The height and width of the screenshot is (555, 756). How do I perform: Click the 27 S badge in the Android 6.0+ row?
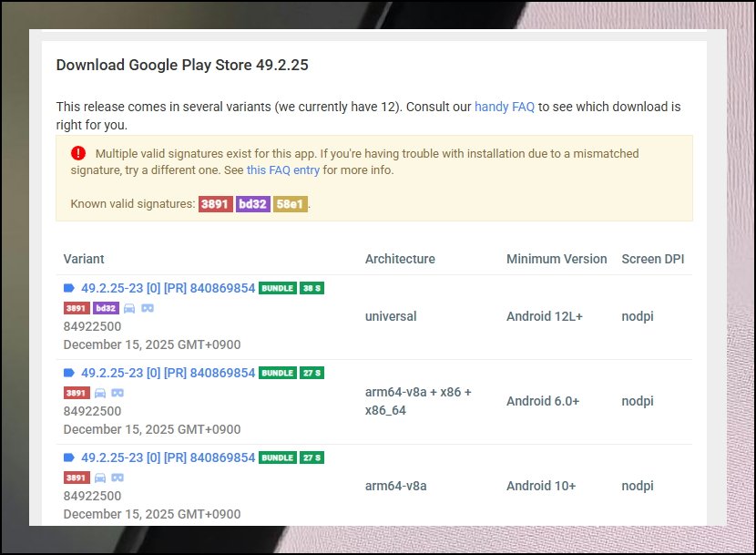312,373
